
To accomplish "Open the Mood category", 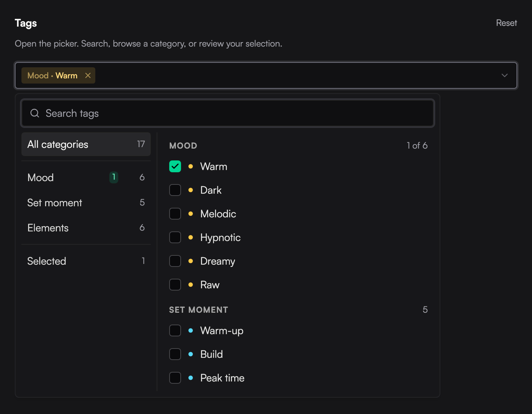I will (x=86, y=177).
